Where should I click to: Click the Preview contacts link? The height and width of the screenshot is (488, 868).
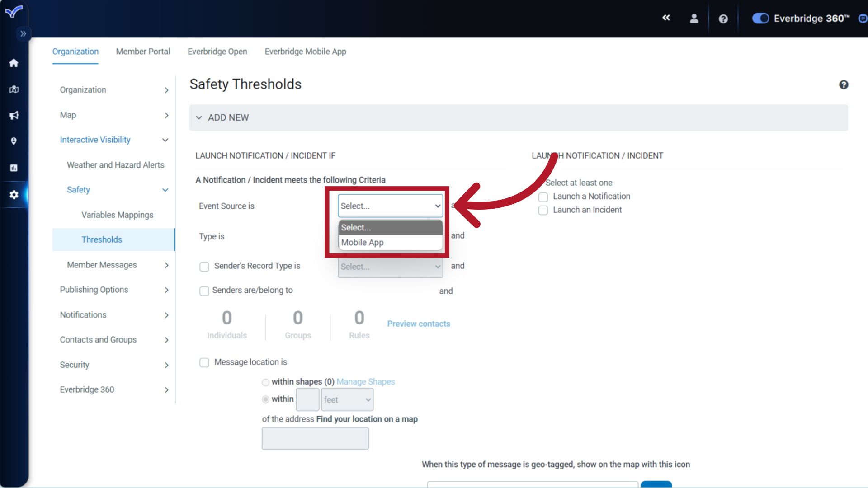coord(418,324)
